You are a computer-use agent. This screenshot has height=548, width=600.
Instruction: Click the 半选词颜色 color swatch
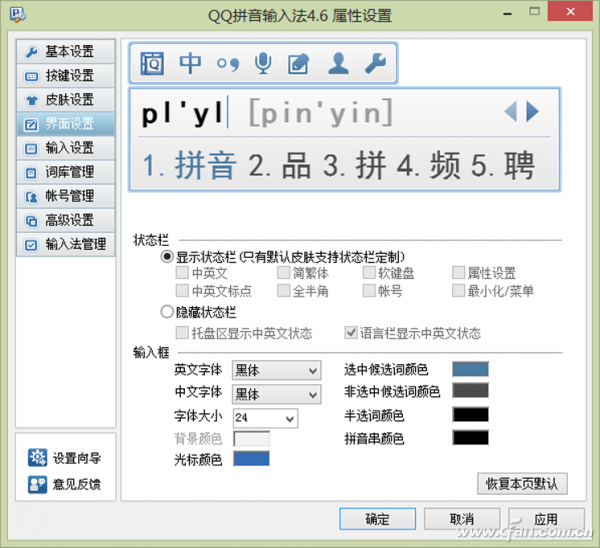click(x=470, y=414)
